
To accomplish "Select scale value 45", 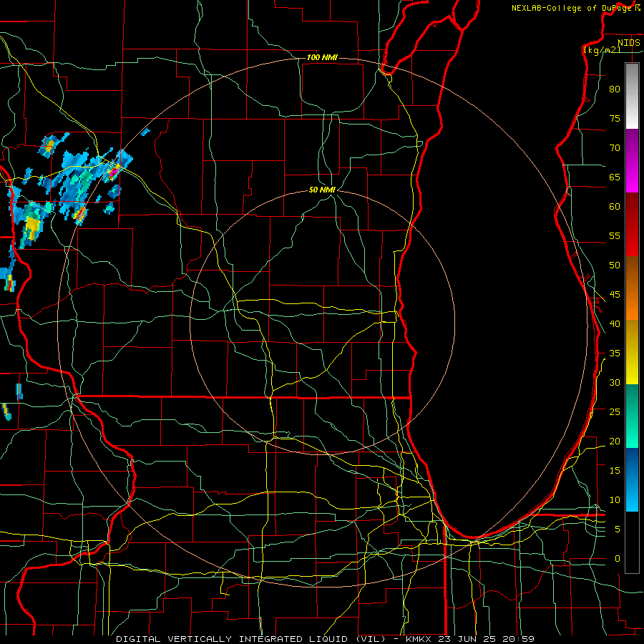I will [615, 295].
